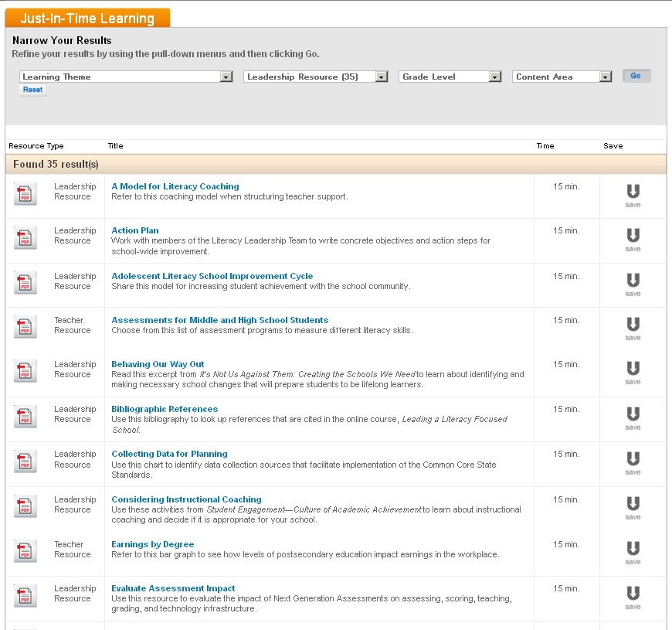672x630 pixels.
Task: Open the Earnings by Degree link
Action: (x=152, y=544)
